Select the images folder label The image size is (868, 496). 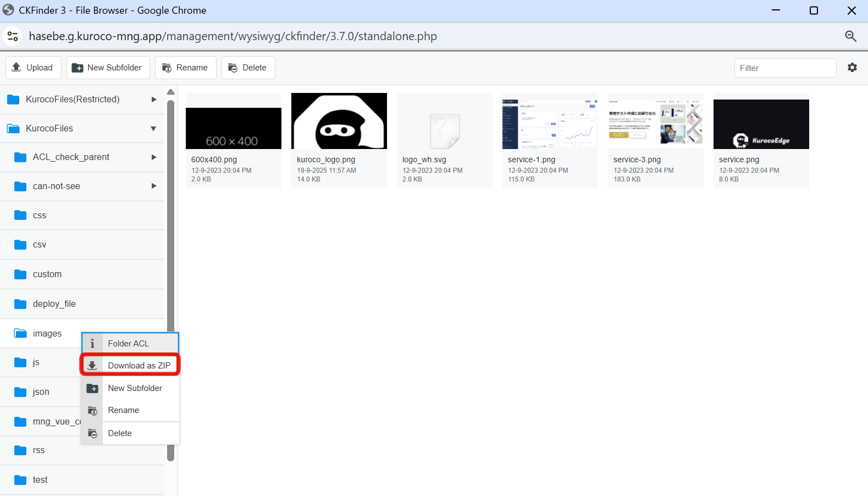[x=47, y=333]
